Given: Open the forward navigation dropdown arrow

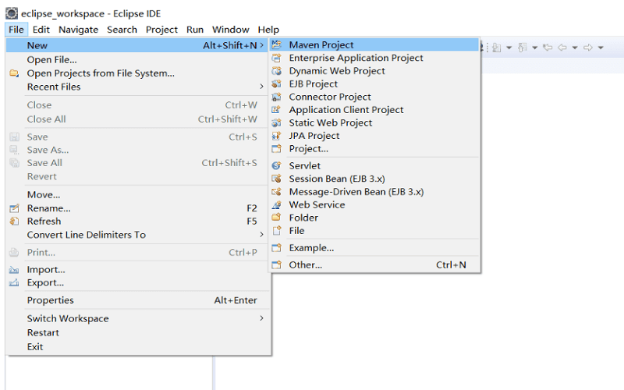Looking at the screenshot, I should pyautogui.click(x=601, y=48).
